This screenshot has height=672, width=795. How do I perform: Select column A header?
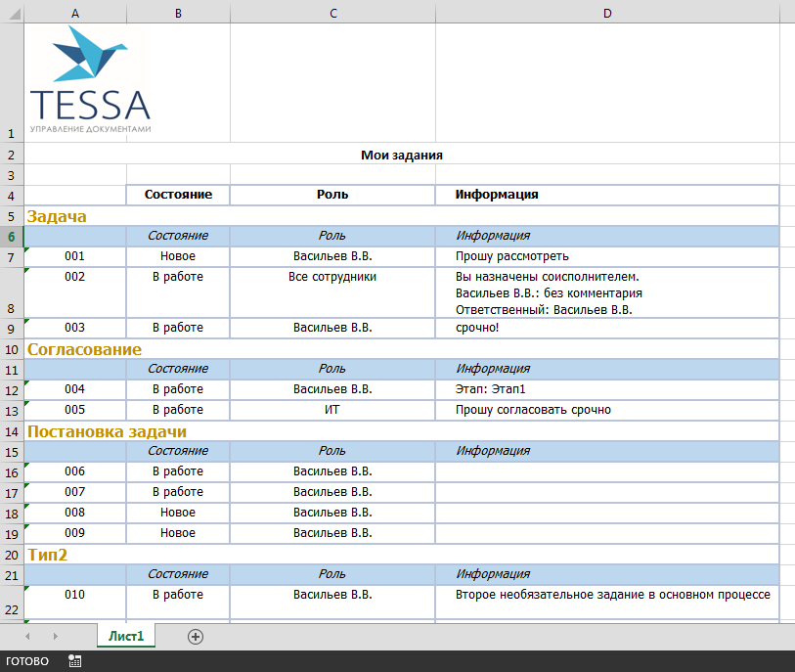(x=75, y=13)
